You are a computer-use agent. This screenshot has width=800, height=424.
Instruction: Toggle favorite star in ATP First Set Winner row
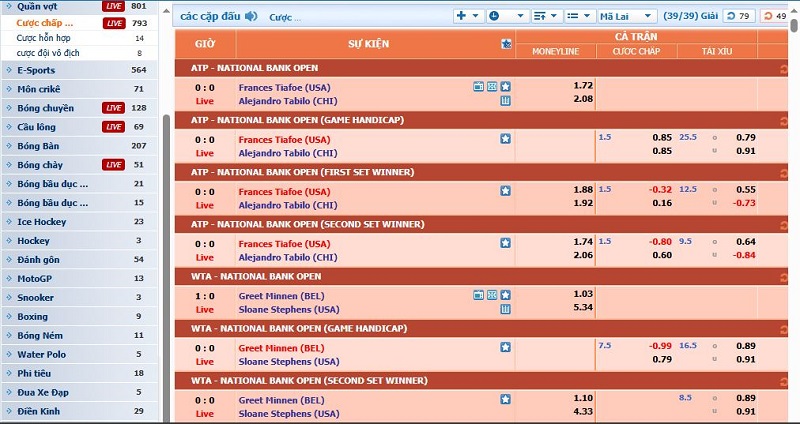point(505,191)
